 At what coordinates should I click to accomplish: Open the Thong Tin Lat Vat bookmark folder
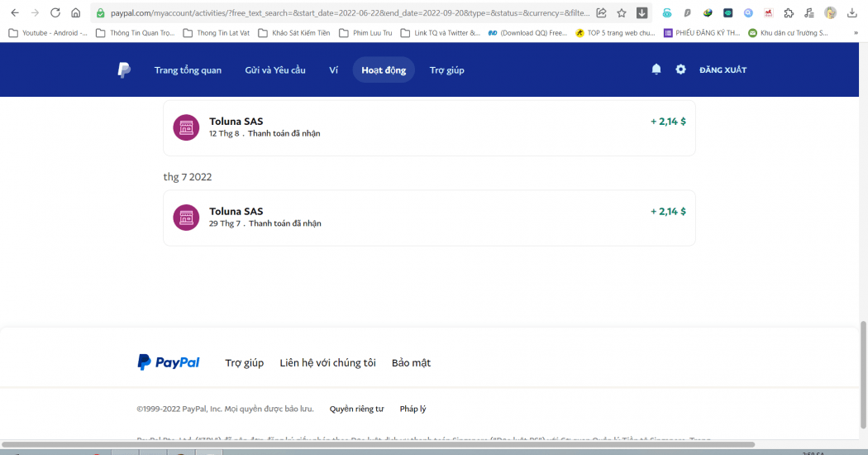click(x=217, y=33)
